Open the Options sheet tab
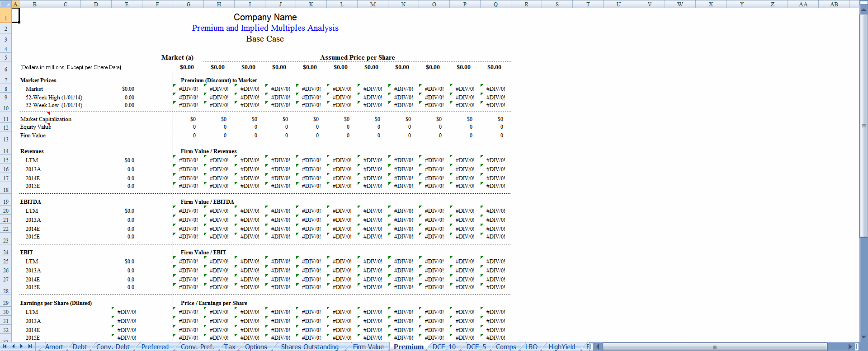Viewport: 868px width, 351px height. 256,347
